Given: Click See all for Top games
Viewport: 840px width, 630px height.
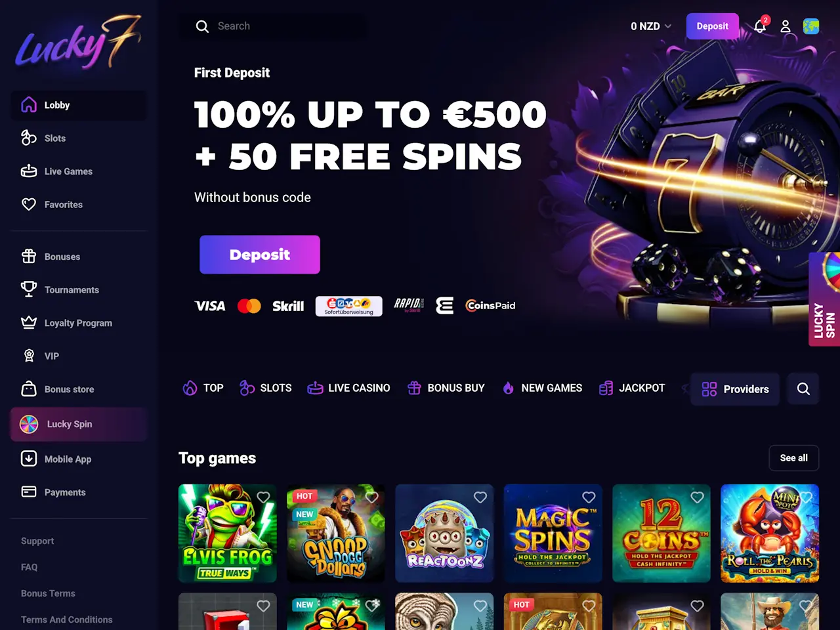Looking at the screenshot, I should (x=793, y=458).
